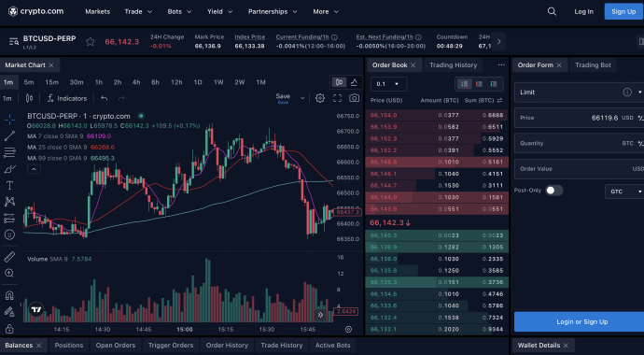The width and height of the screenshot is (644, 355).
Task: Open order book panel more options
Action: pyautogui.click(x=501, y=64)
